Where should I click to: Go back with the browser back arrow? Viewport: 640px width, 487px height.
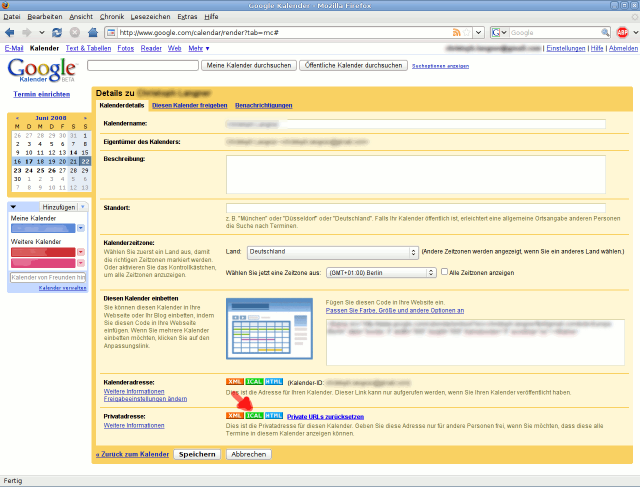click(x=10, y=32)
